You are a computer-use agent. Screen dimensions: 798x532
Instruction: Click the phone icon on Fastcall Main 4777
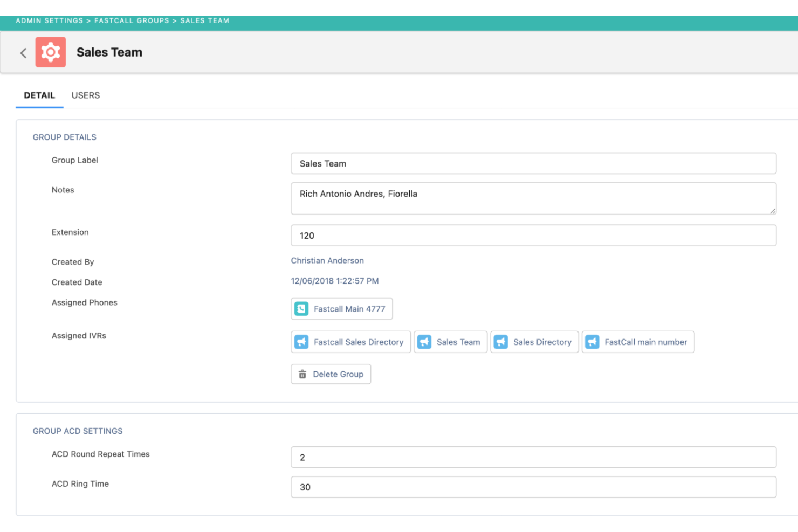click(x=302, y=308)
